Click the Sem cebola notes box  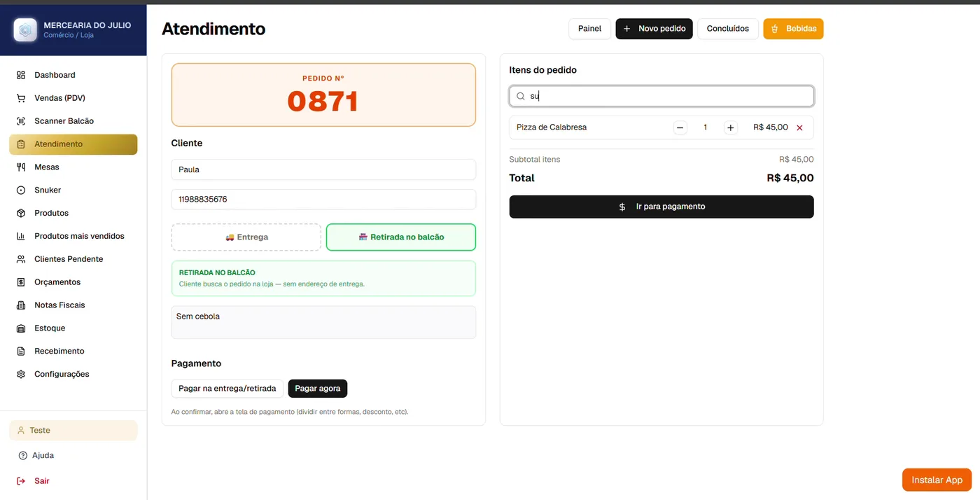pyautogui.click(x=323, y=322)
